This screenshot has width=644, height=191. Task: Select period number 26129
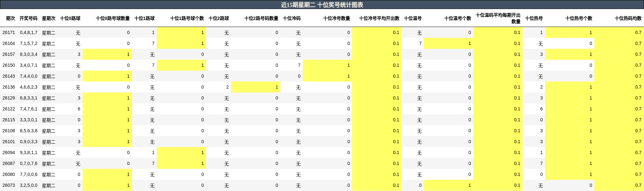9,98
